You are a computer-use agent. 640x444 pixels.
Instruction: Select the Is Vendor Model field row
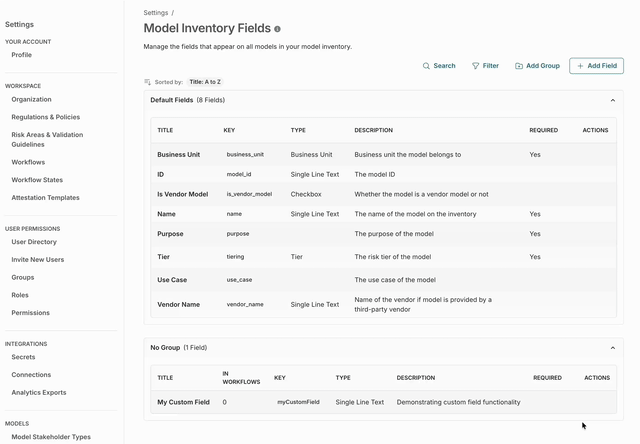[x=182, y=194]
